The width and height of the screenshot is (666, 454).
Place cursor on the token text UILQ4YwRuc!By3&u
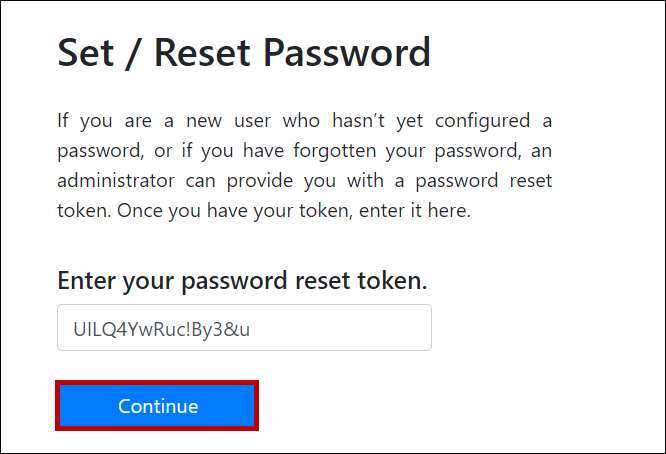click(160, 328)
